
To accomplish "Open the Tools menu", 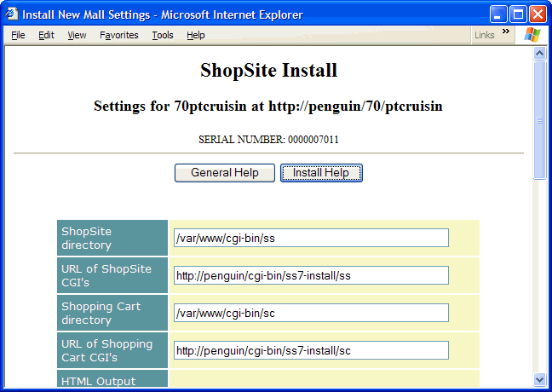I will pos(163,35).
